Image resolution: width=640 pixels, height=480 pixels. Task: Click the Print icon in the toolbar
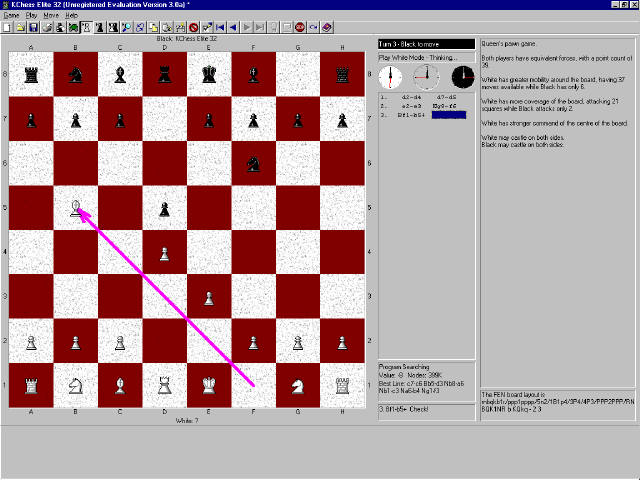pos(47,27)
